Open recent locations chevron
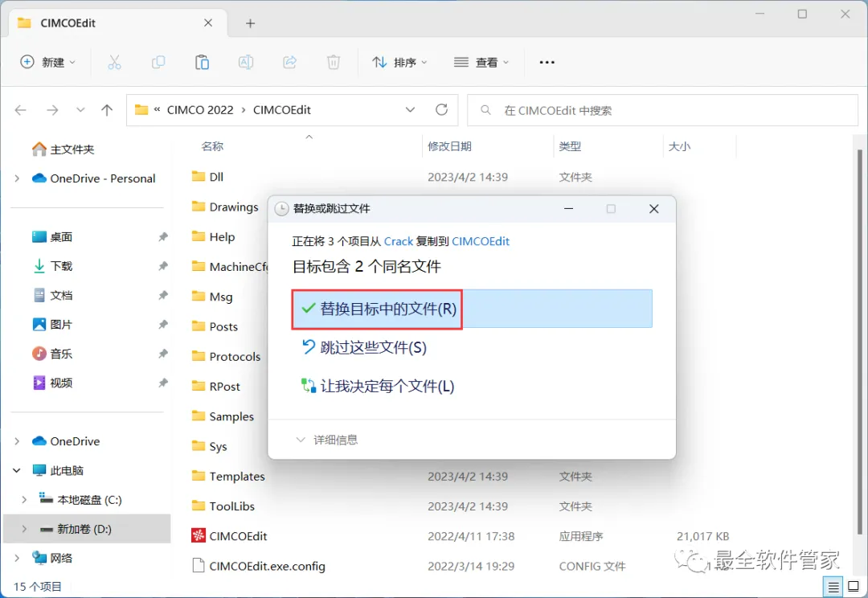The width and height of the screenshot is (868, 598). [x=81, y=109]
